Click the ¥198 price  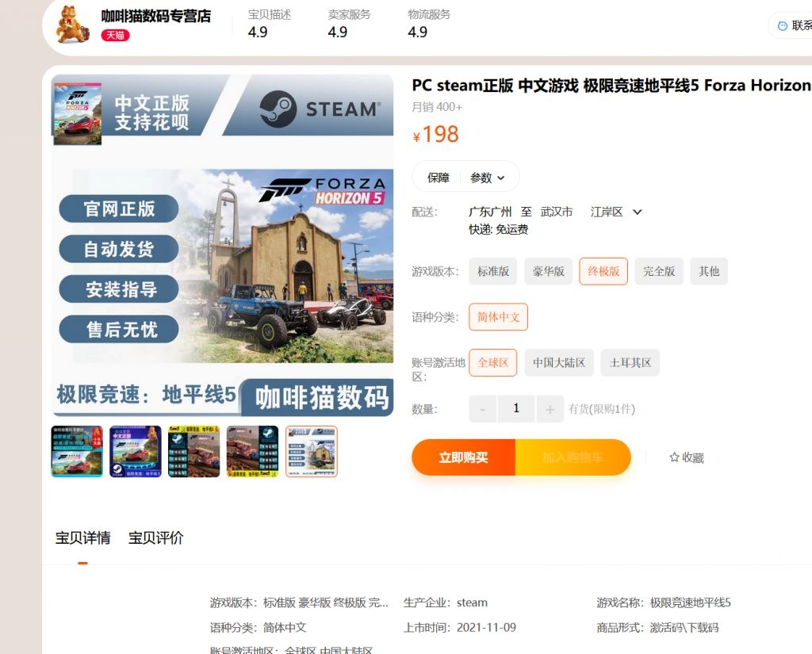pyautogui.click(x=435, y=134)
